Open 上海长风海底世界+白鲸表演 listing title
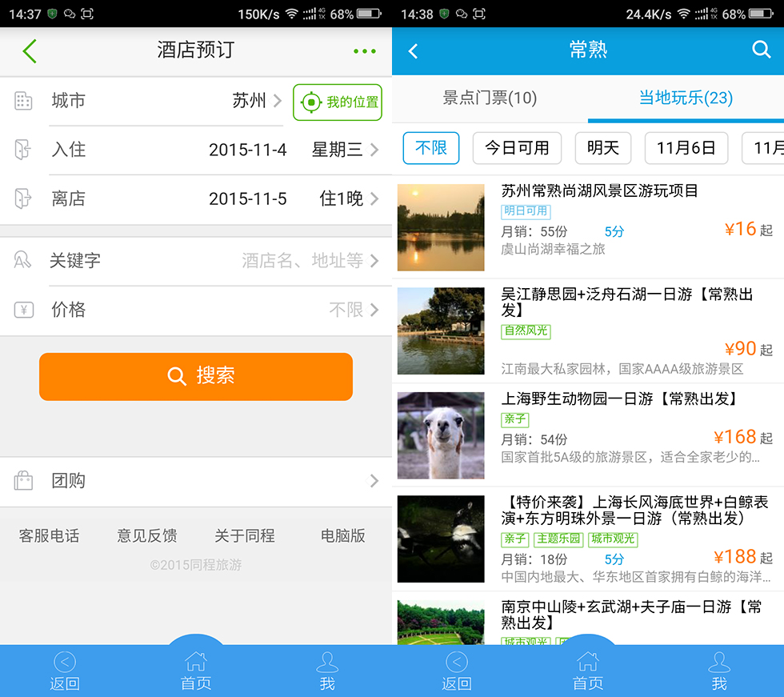Viewport: 784px width, 697px height. 635,510
